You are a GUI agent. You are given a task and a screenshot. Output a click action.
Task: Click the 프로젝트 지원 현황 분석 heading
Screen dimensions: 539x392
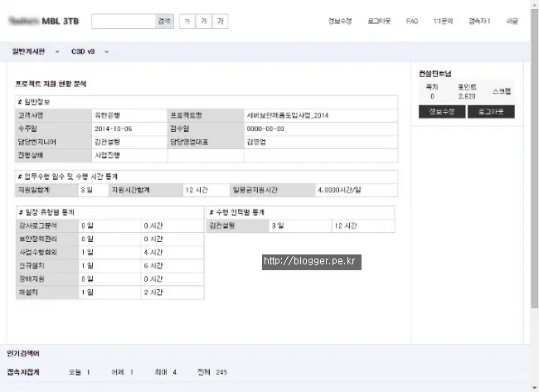pyautogui.click(x=51, y=84)
